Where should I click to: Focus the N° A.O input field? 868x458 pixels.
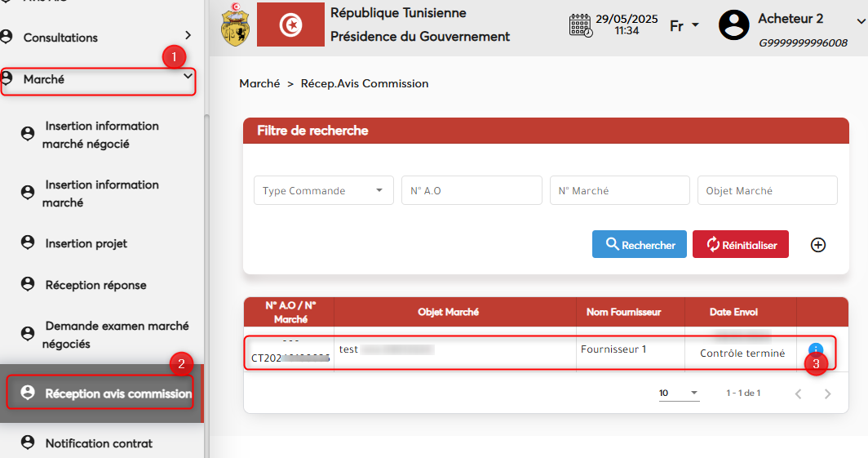click(471, 190)
